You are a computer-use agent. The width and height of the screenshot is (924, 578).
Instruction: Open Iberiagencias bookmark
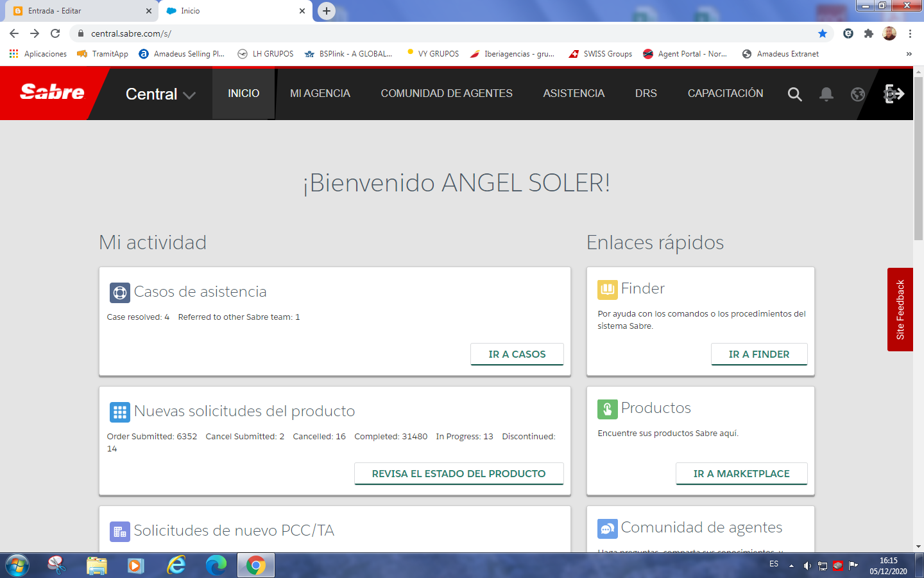[513, 54]
